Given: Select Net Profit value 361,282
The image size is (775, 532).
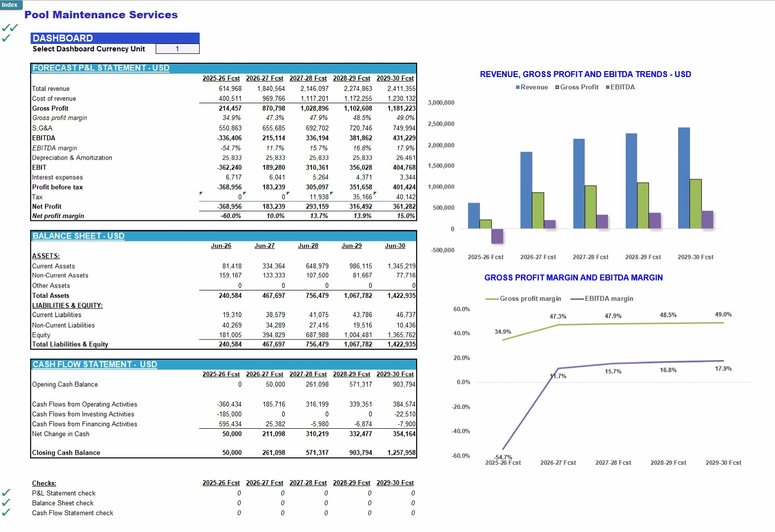Looking at the screenshot, I should [x=404, y=206].
